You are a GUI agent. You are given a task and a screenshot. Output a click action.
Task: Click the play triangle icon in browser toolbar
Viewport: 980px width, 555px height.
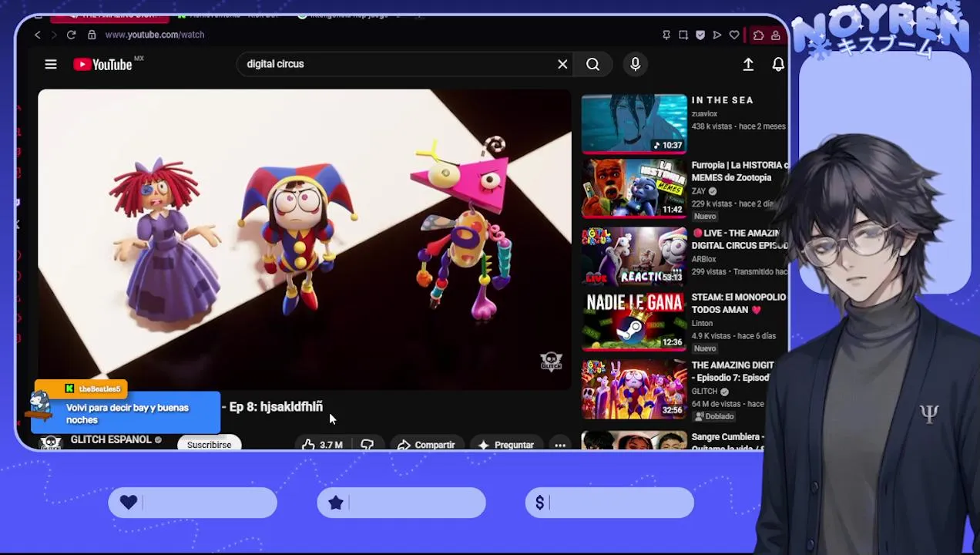click(717, 35)
